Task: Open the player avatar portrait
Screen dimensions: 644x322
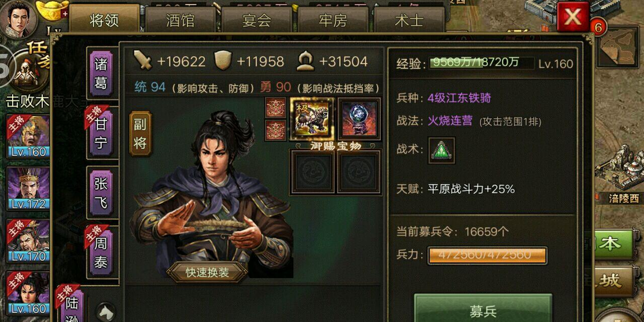Action: click(x=18, y=18)
